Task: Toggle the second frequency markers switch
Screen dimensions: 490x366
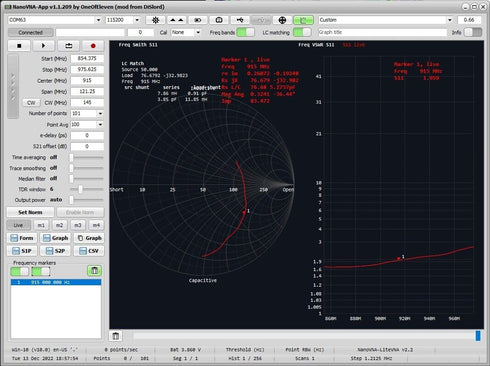Action: tap(41, 271)
